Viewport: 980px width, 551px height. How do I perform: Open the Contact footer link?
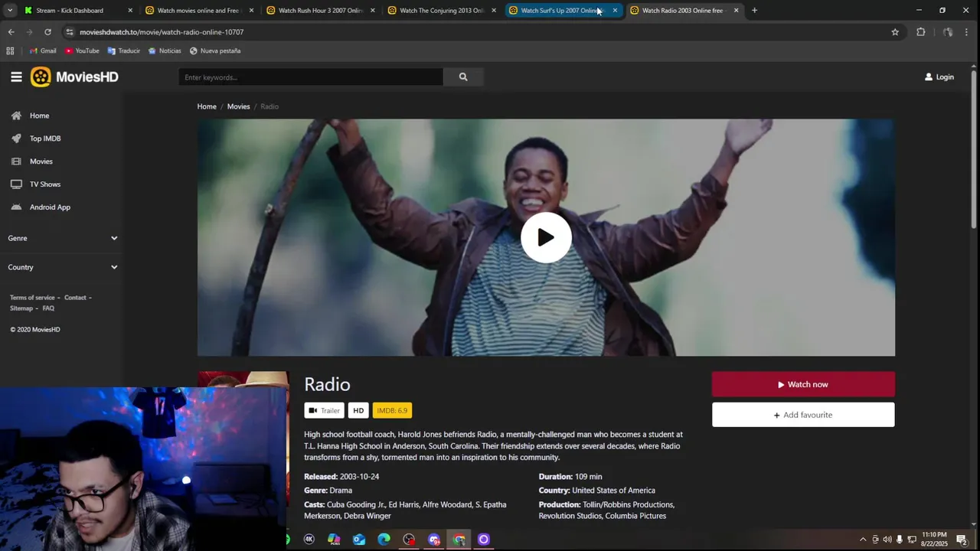(75, 298)
